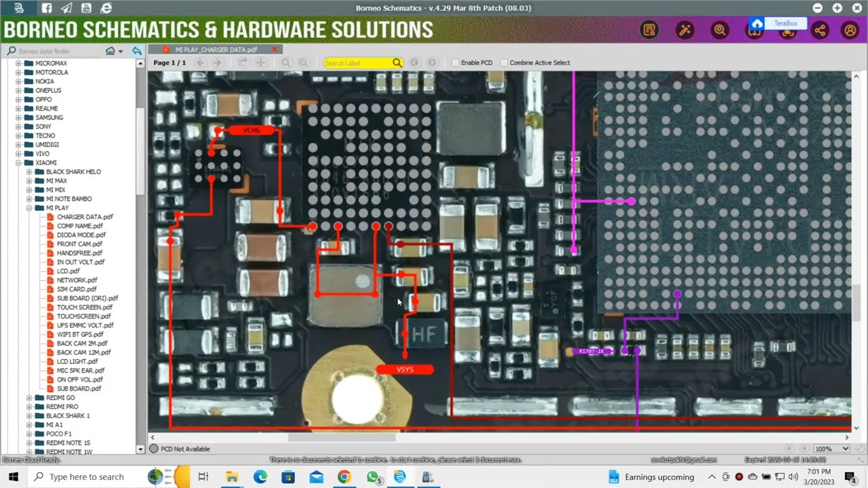Click the cloud home icon in data finder
Screen dimensions: 868x488
click(x=111, y=51)
